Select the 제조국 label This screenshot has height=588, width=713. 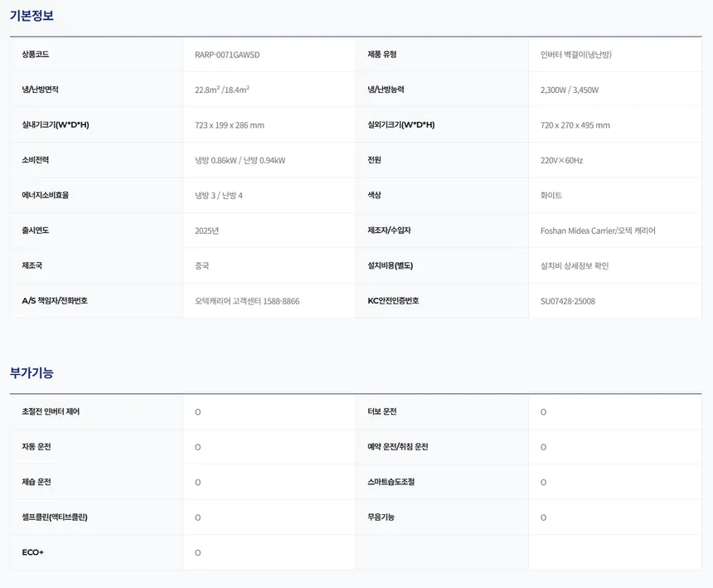point(32,265)
